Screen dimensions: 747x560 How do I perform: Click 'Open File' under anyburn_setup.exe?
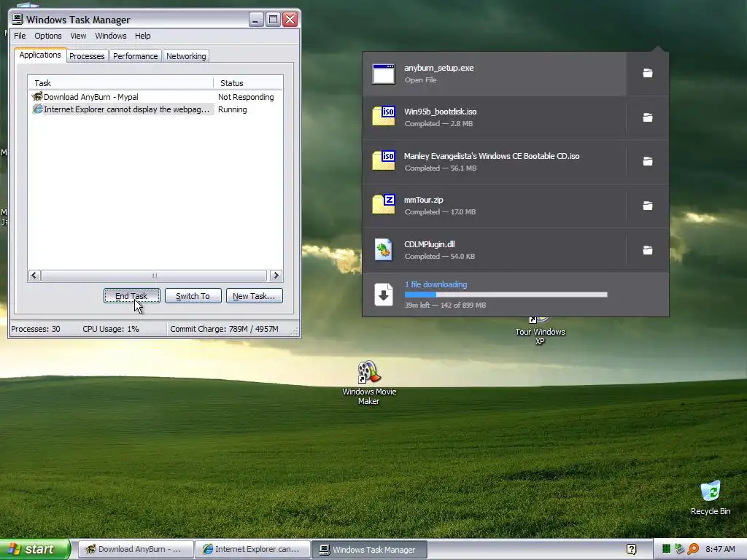(x=420, y=80)
